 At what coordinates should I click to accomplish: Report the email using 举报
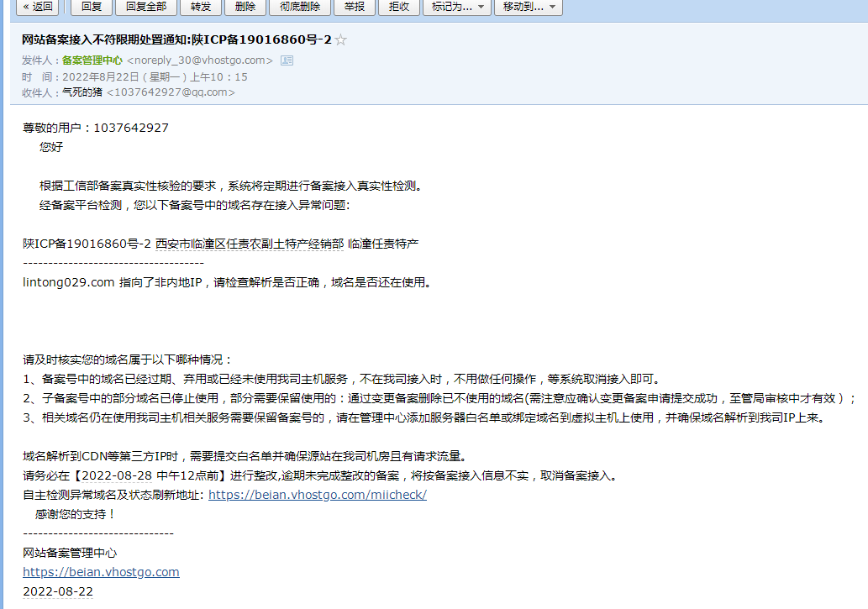pyautogui.click(x=354, y=7)
